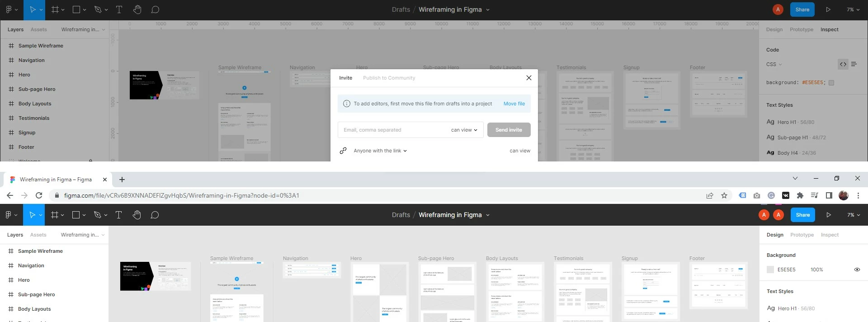Viewport: 868px width, 322px height.
Task: Click the Move file link
Action: click(x=514, y=104)
